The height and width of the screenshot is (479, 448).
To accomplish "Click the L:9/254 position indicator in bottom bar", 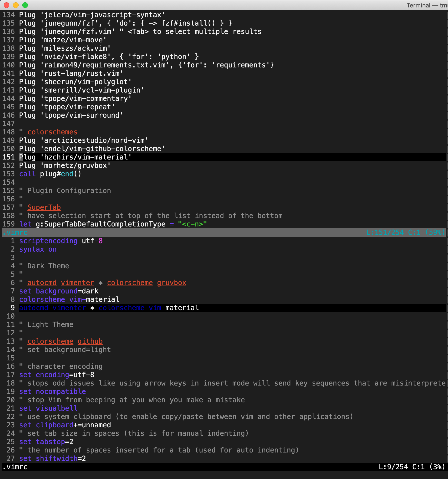I will coord(392,467).
